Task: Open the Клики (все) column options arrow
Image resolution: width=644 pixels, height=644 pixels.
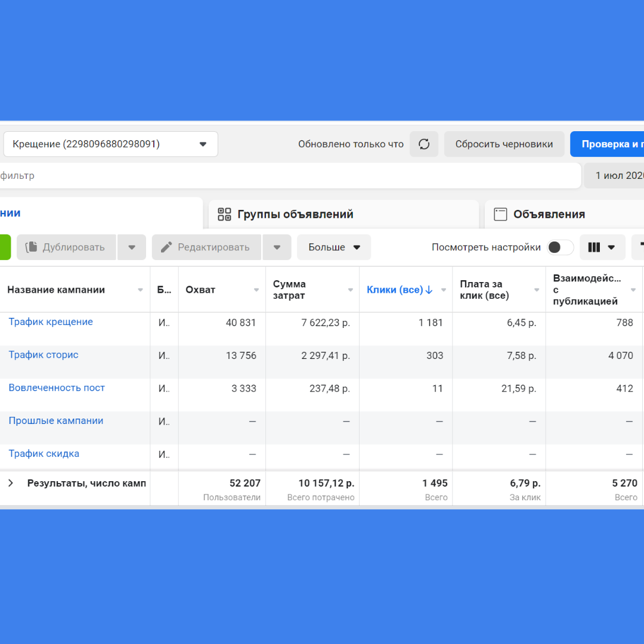Action: click(444, 290)
